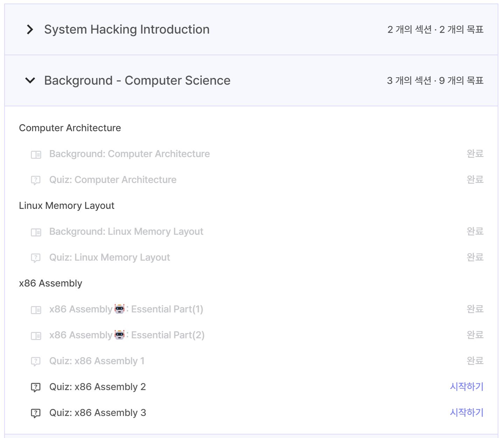This screenshot has height=438, width=504.
Task: Click the x86 Assembly subsection heading
Action: tap(50, 283)
